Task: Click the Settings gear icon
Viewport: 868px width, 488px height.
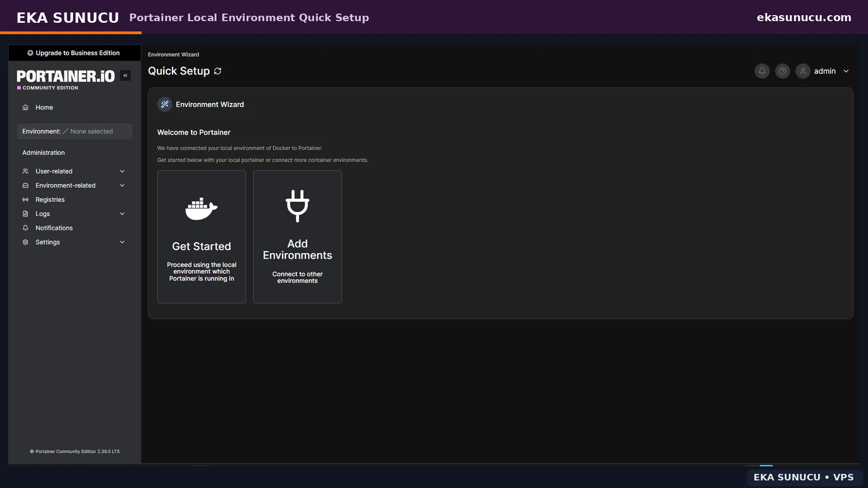Action: (25, 242)
